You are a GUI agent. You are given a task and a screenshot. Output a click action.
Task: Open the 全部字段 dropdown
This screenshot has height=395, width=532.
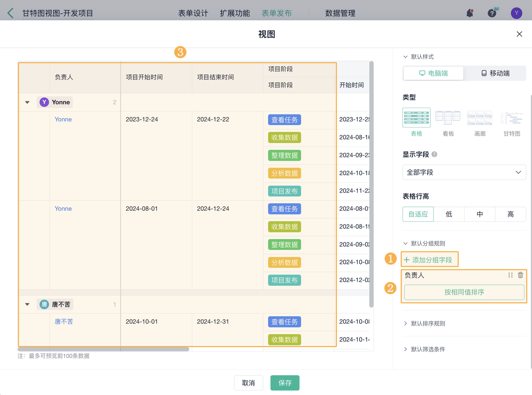click(x=464, y=172)
